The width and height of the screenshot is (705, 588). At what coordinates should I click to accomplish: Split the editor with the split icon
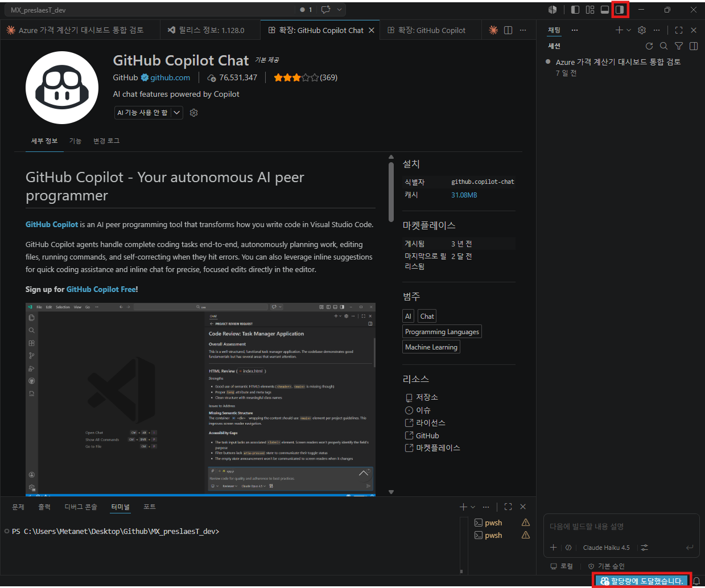pyautogui.click(x=508, y=30)
